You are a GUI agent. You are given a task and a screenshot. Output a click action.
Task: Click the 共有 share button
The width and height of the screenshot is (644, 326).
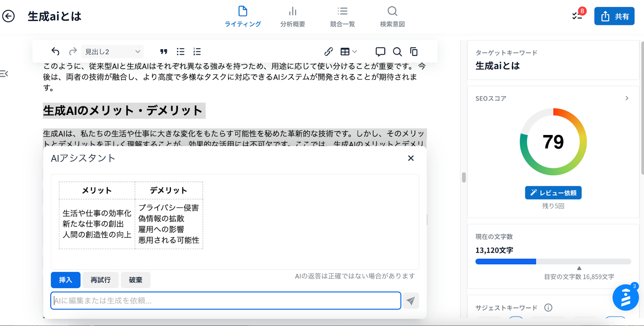(x=614, y=16)
